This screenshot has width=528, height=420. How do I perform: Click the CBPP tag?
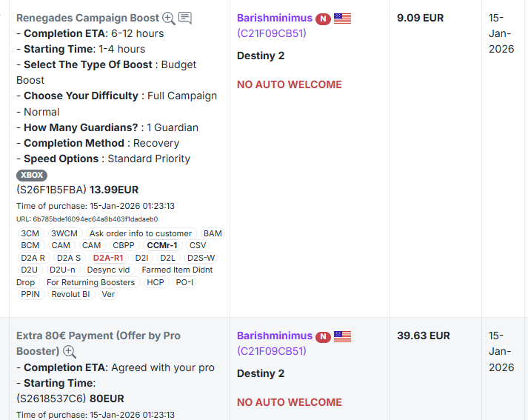[124, 245]
